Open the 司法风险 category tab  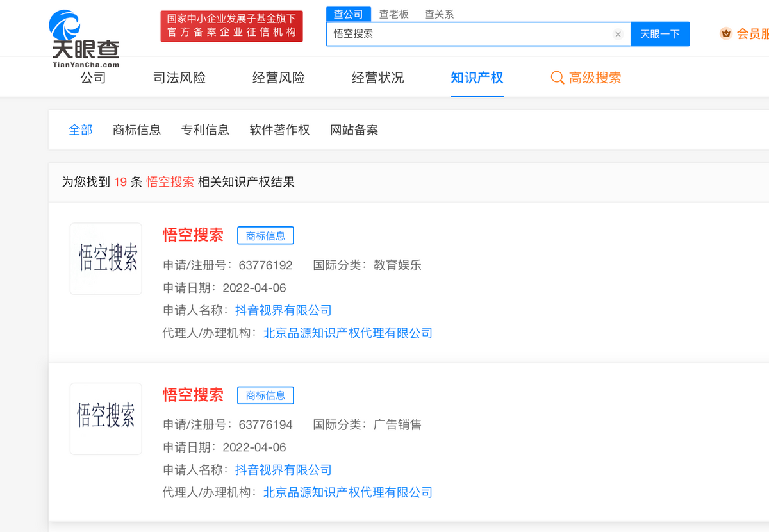point(179,78)
